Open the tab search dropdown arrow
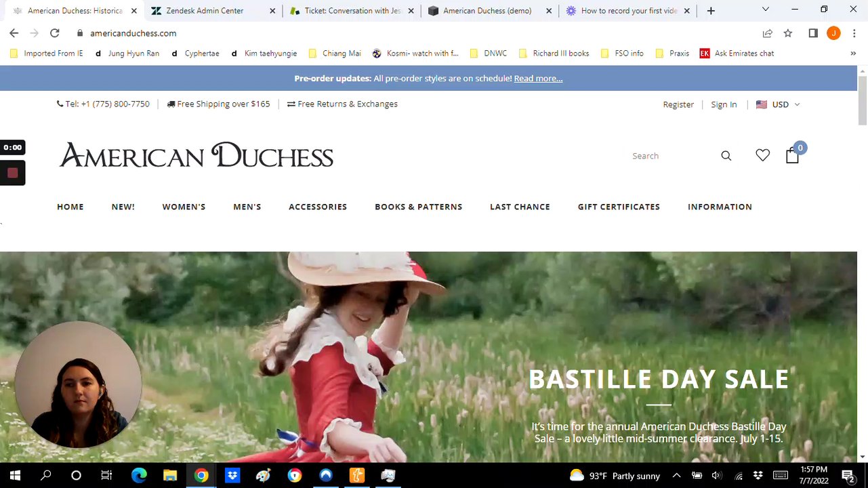Image resolution: width=868 pixels, height=488 pixels. (766, 9)
